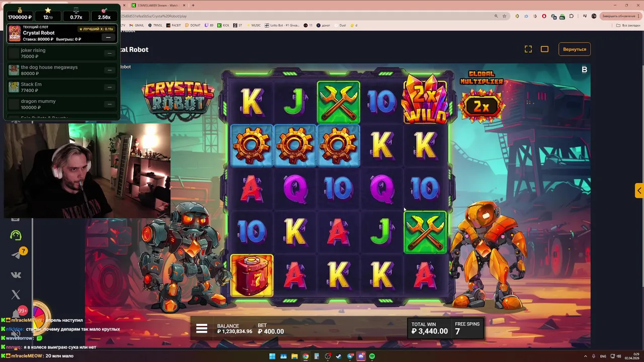Open Chrome from the taskbar

(305, 356)
